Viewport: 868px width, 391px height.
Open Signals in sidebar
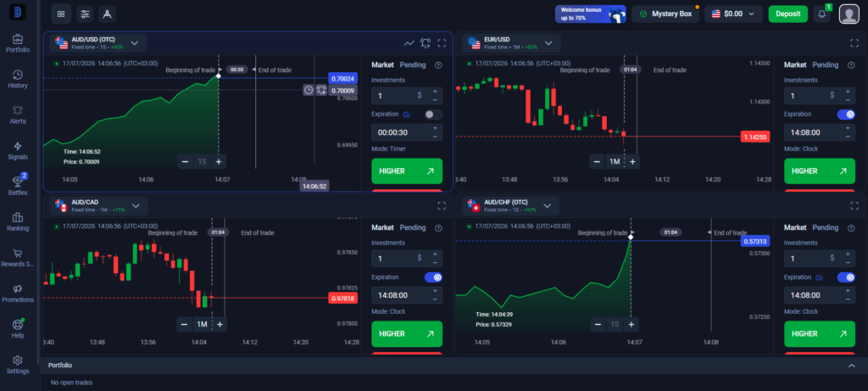pyautogui.click(x=18, y=151)
